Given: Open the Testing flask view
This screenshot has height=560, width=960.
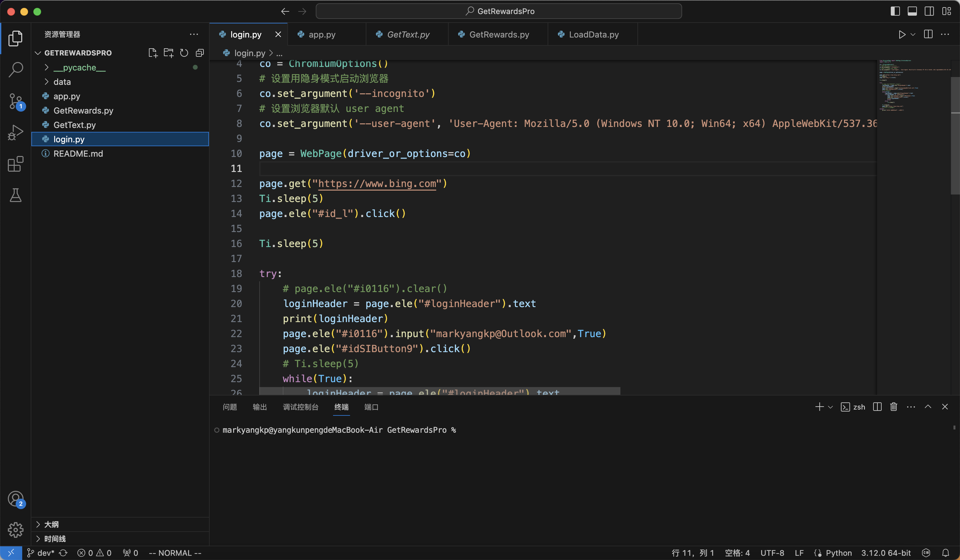Looking at the screenshot, I should [15, 195].
